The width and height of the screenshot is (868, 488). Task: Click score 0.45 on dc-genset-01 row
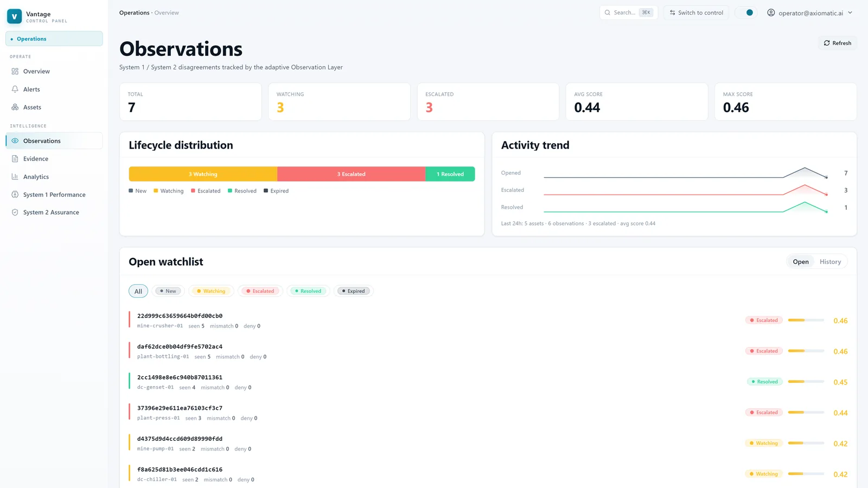click(840, 382)
